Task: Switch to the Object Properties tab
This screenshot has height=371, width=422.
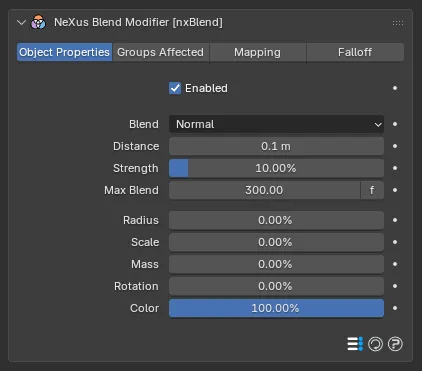Action: coord(64,52)
